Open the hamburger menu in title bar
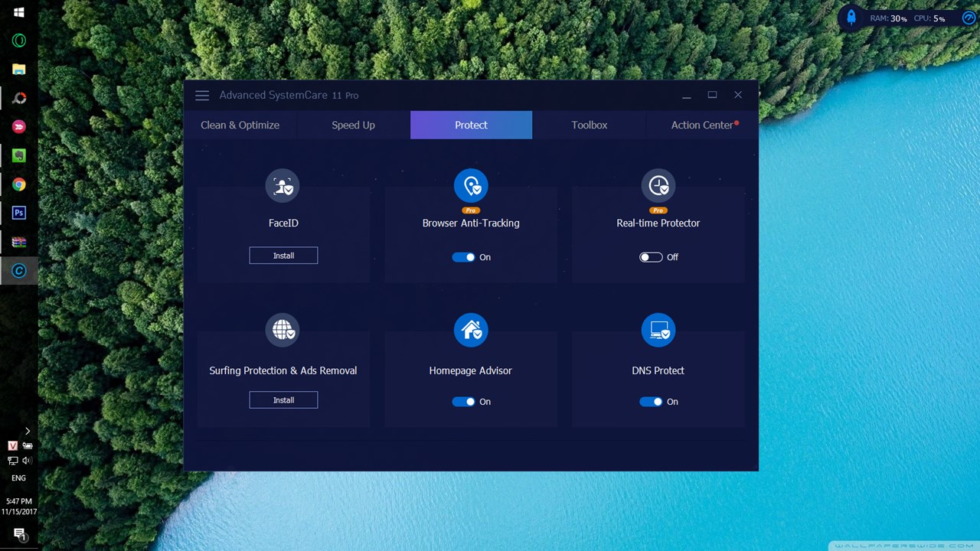 [x=202, y=96]
